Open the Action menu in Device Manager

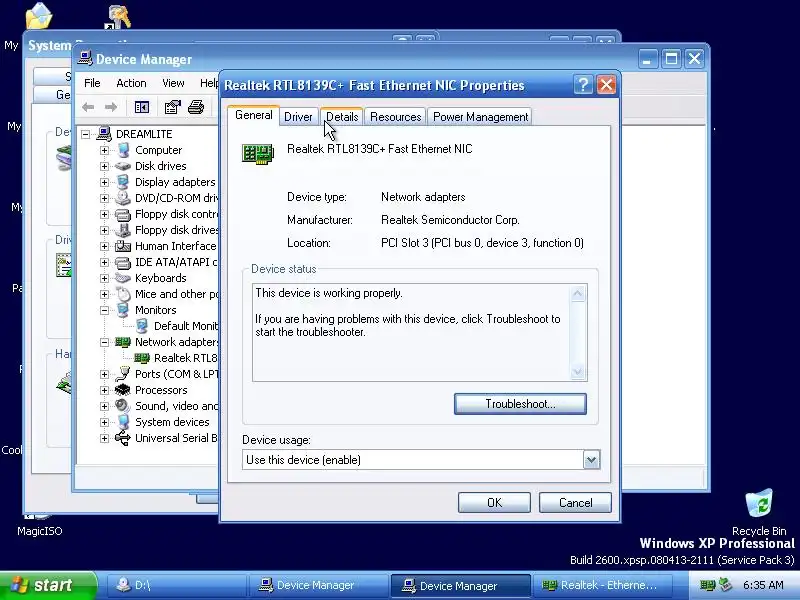tap(131, 83)
